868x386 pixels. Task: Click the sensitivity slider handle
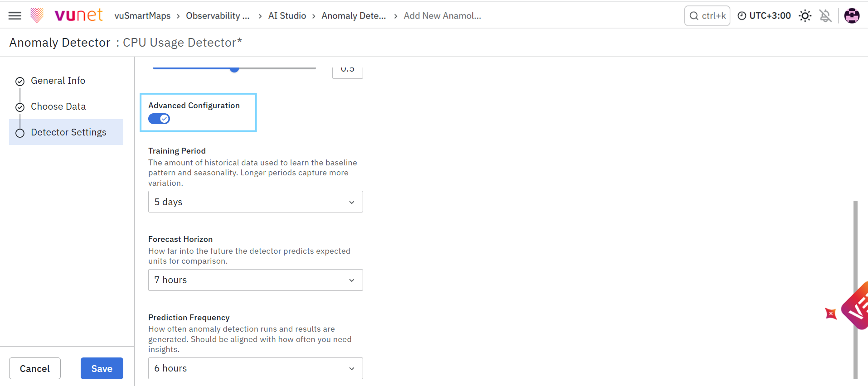[x=234, y=68]
